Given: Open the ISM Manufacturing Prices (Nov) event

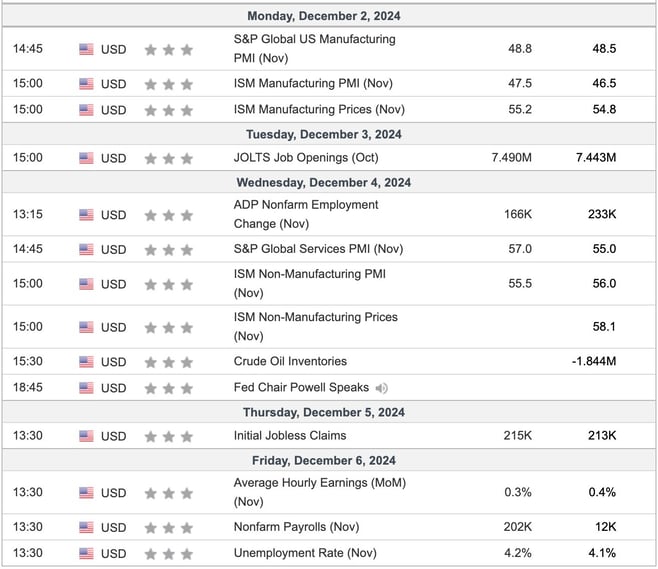Looking at the screenshot, I should tap(319, 109).
